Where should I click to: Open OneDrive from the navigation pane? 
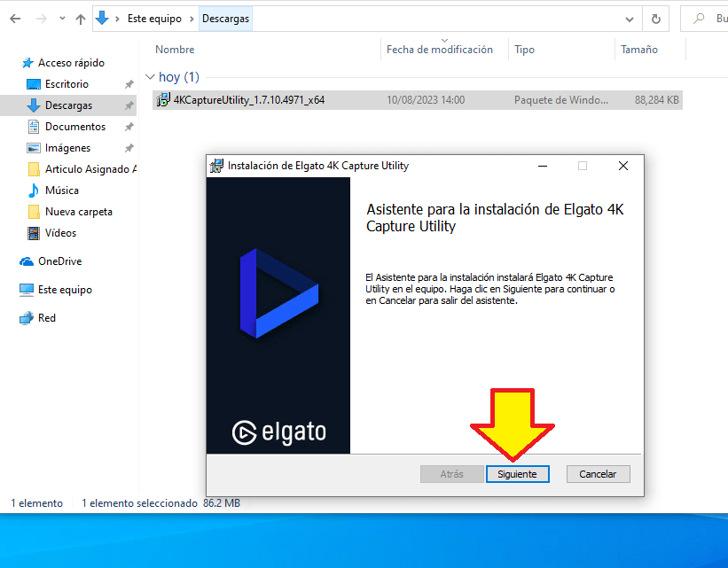pyautogui.click(x=59, y=261)
